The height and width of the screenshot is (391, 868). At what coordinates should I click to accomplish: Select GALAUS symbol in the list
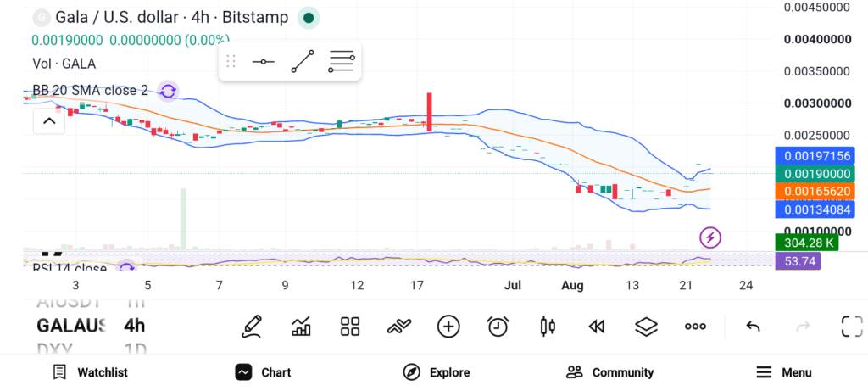[70, 326]
